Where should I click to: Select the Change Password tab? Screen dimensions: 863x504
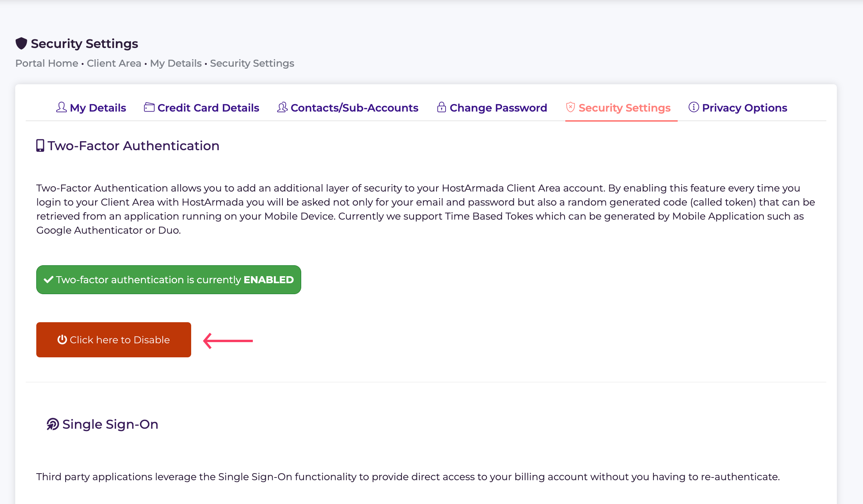492,108
